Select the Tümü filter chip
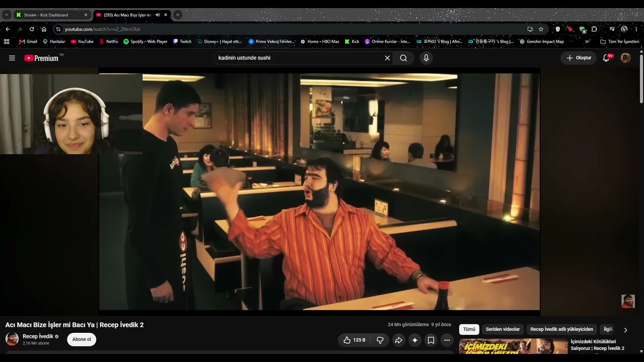The width and height of the screenshot is (644, 362). pos(469,329)
